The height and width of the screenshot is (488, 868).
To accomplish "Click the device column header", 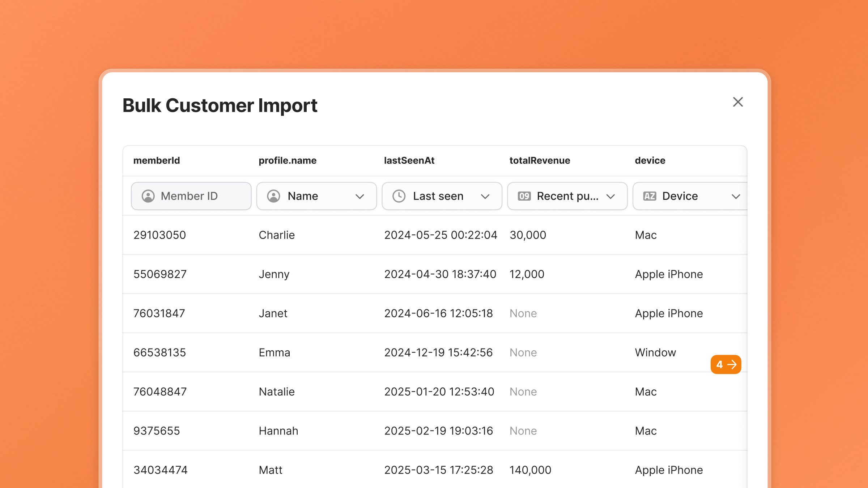I will click(650, 160).
